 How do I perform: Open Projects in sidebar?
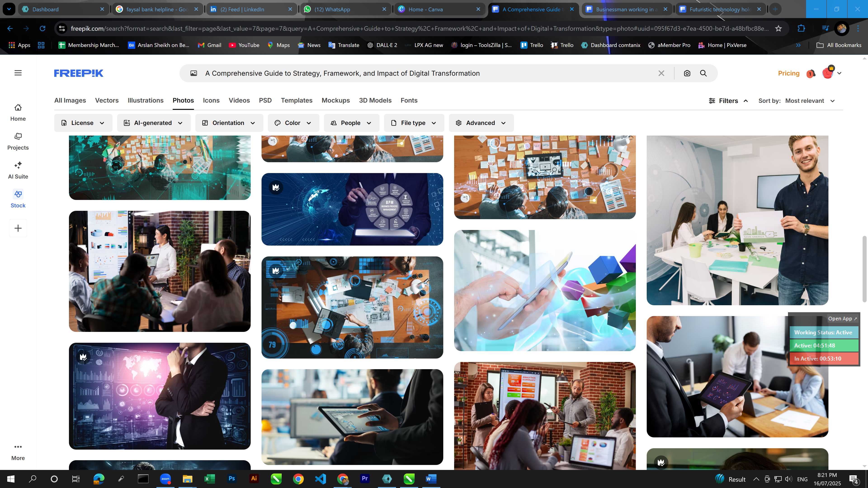[18, 141]
